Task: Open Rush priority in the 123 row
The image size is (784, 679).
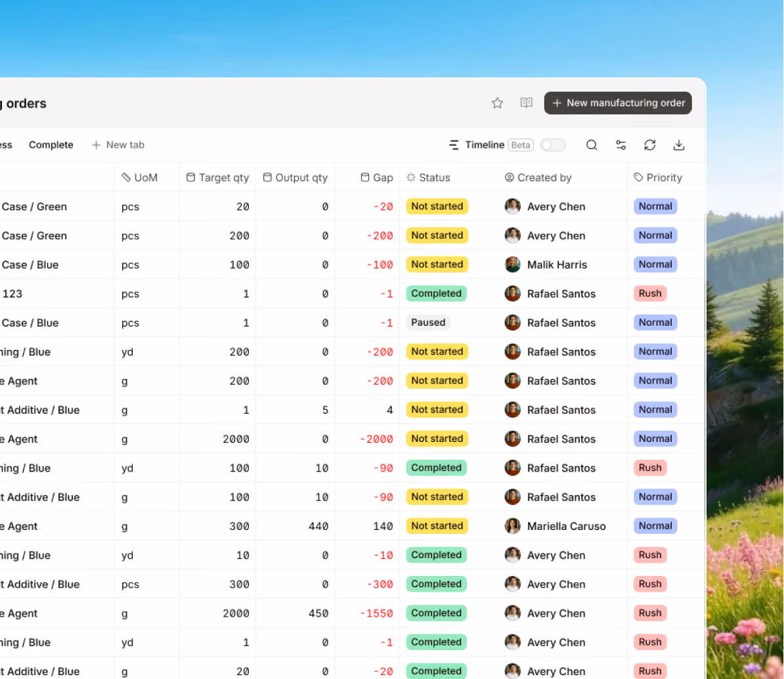Action: (x=650, y=294)
